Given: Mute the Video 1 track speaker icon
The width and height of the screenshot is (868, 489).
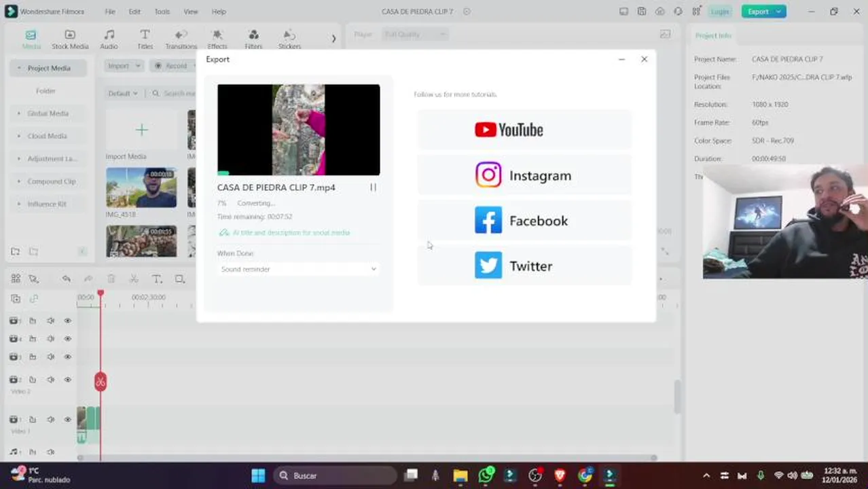Looking at the screenshot, I should click(x=50, y=420).
